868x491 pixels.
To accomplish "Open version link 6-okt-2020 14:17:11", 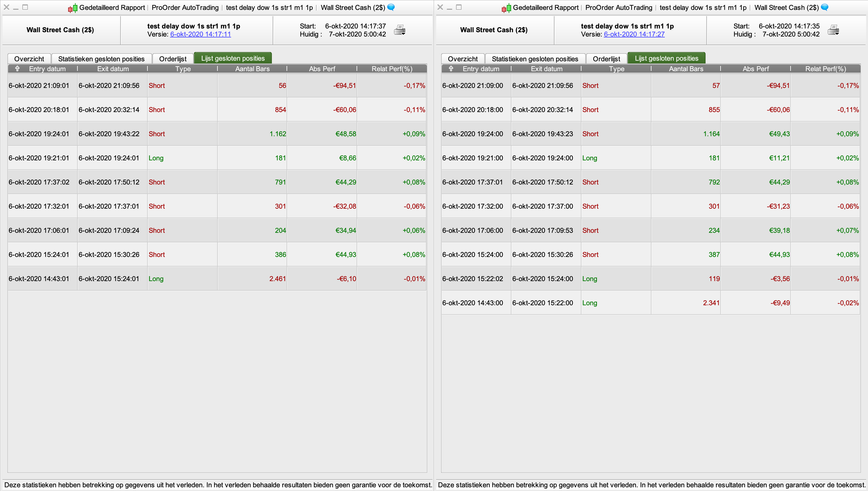I will [200, 34].
